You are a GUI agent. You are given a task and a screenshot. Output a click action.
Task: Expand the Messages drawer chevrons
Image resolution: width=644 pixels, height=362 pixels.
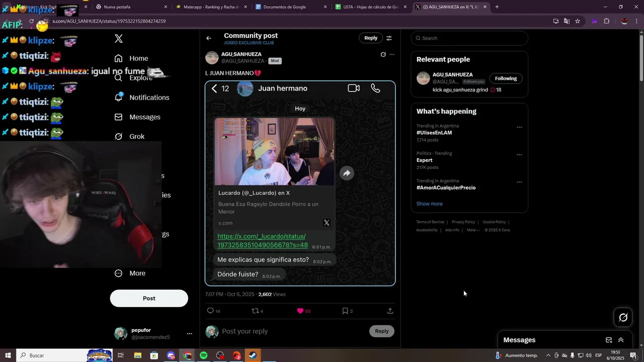point(621,340)
